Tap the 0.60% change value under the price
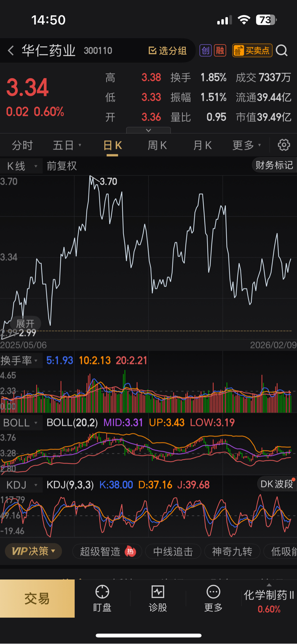297x644 pixels. (x=49, y=112)
